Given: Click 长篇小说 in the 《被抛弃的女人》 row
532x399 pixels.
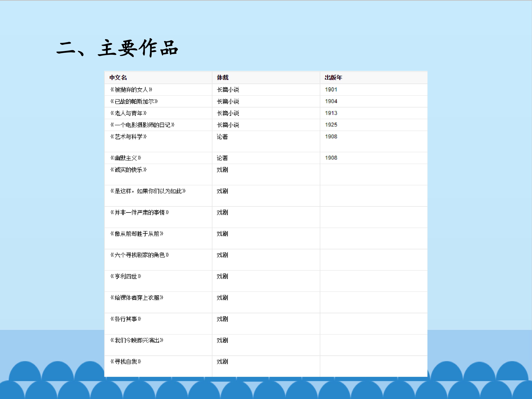Looking at the screenshot, I should click(x=228, y=90).
